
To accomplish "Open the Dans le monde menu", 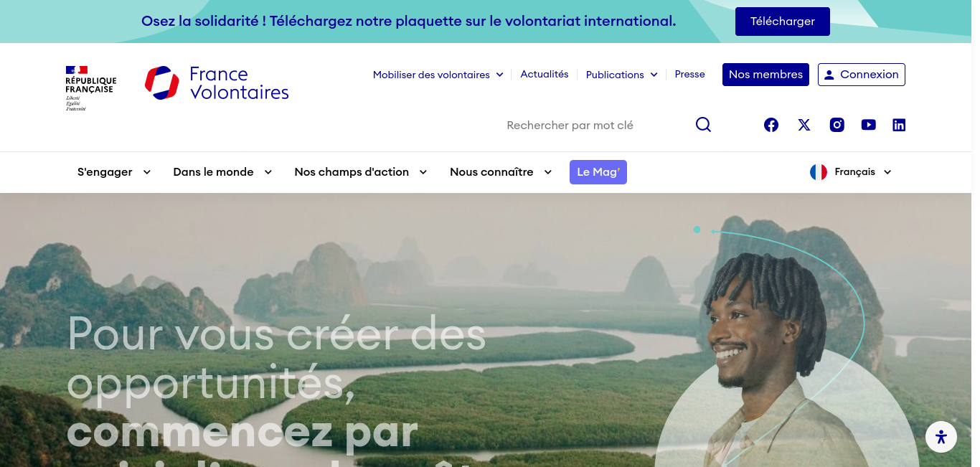I will click(x=222, y=172).
